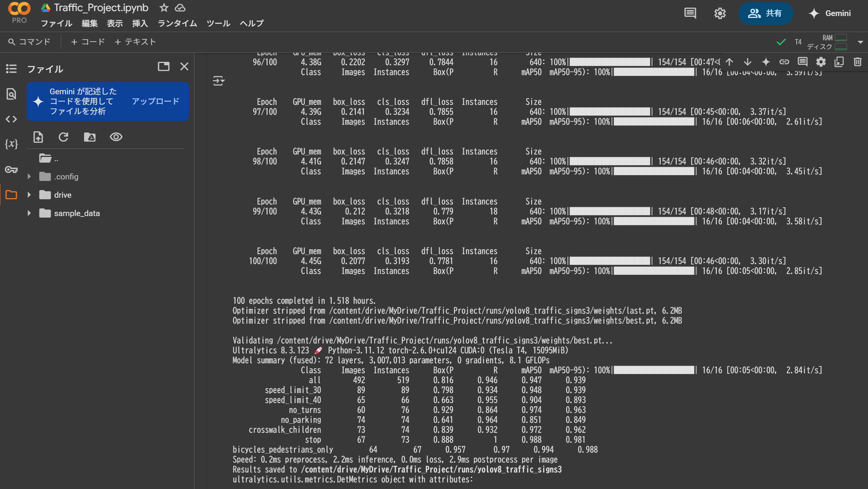Image resolution: width=868 pixels, height=489 pixels.
Task: Open find and replace in sidebar
Action: 11,94
